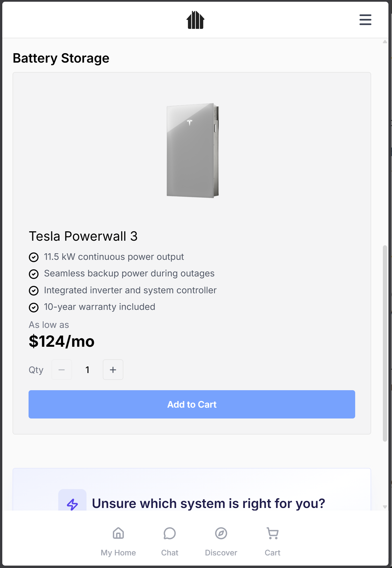Decrease quantity with minus button
Viewport: 392px width, 568px height.
pyautogui.click(x=62, y=370)
